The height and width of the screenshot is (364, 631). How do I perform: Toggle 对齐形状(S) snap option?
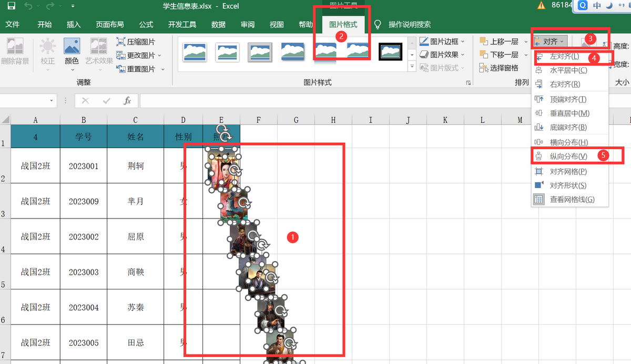[570, 185]
